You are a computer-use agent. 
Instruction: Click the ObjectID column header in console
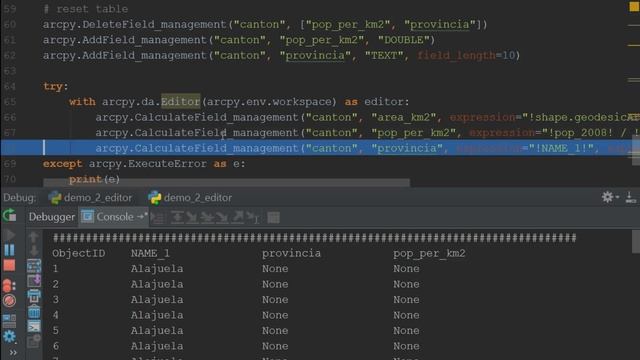tap(78, 253)
